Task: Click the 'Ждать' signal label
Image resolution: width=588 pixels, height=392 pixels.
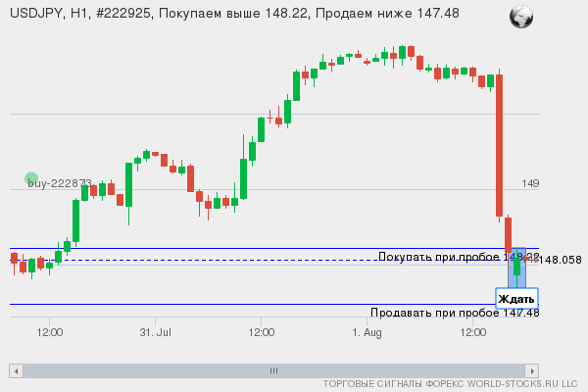Action: 516,299
